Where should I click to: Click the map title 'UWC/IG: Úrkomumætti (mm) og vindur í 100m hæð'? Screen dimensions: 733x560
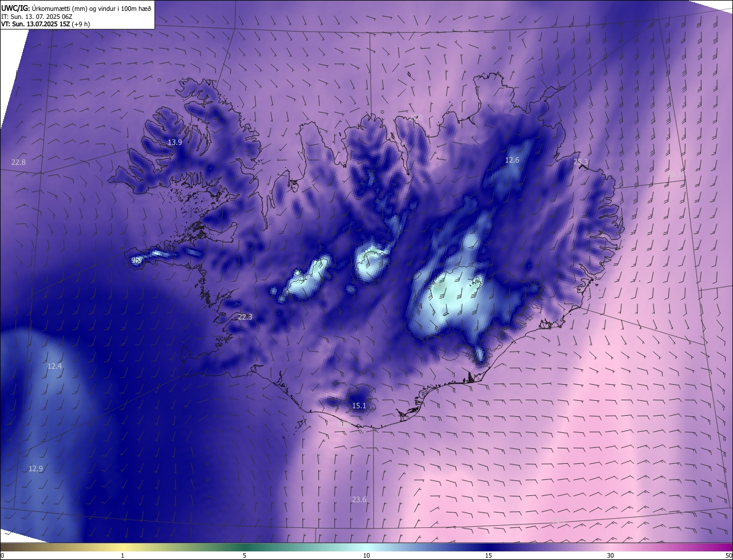[x=76, y=7]
